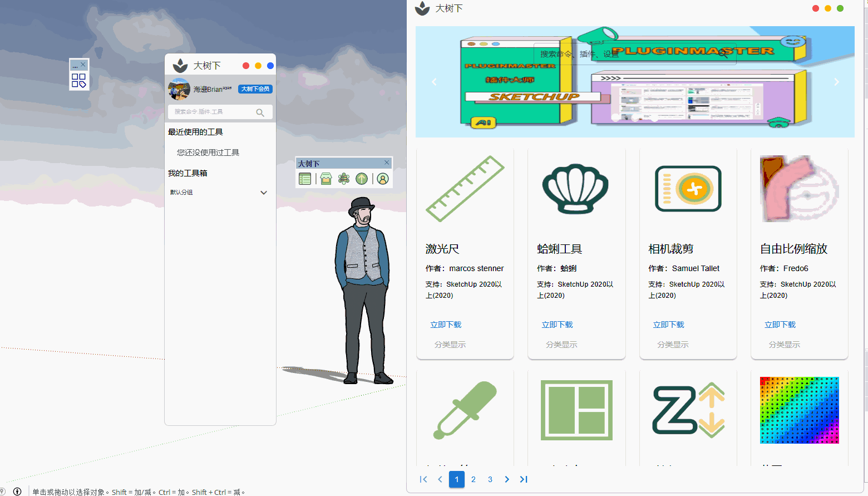868x496 pixels.
Task: Click the list panel icon in 大树下 toolbar
Action: pos(305,179)
